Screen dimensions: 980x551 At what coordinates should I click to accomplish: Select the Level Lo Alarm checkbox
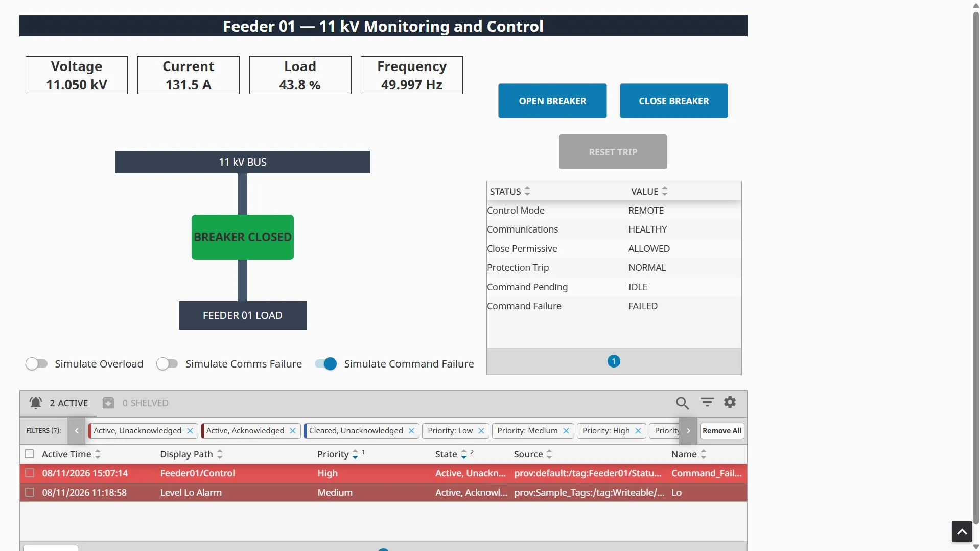30,493
